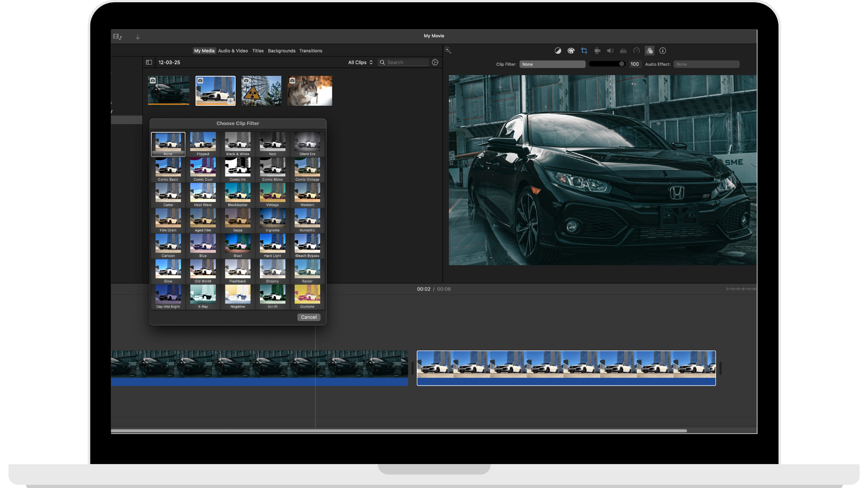Open the stabilization camera icon

[597, 51]
